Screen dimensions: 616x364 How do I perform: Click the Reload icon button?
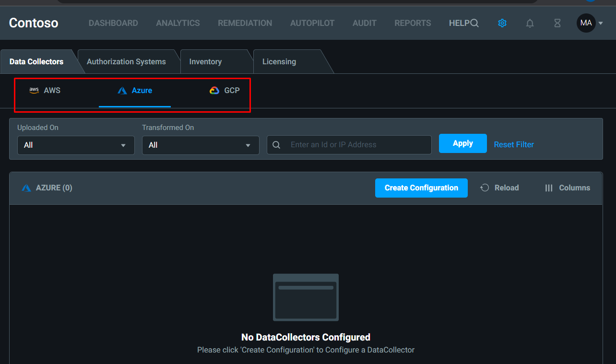click(x=499, y=188)
